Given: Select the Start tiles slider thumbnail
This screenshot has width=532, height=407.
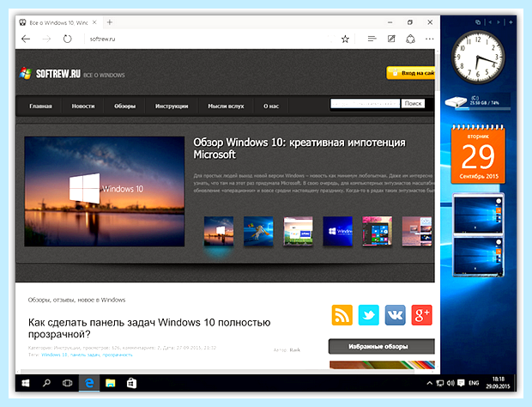Looking at the screenshot, I should [x=378, y=231].
